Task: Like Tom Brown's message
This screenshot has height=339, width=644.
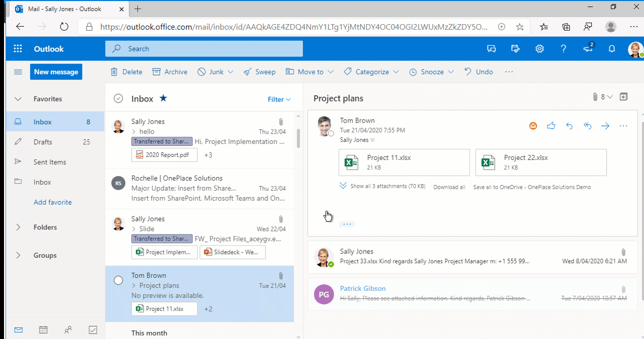Action: point(551,126)
